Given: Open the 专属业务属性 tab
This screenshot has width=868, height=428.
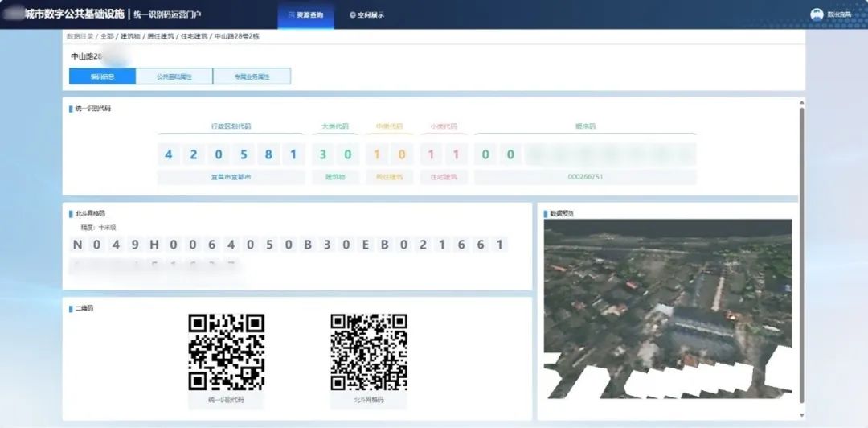Looking at the screenshot, I should 252,76.
